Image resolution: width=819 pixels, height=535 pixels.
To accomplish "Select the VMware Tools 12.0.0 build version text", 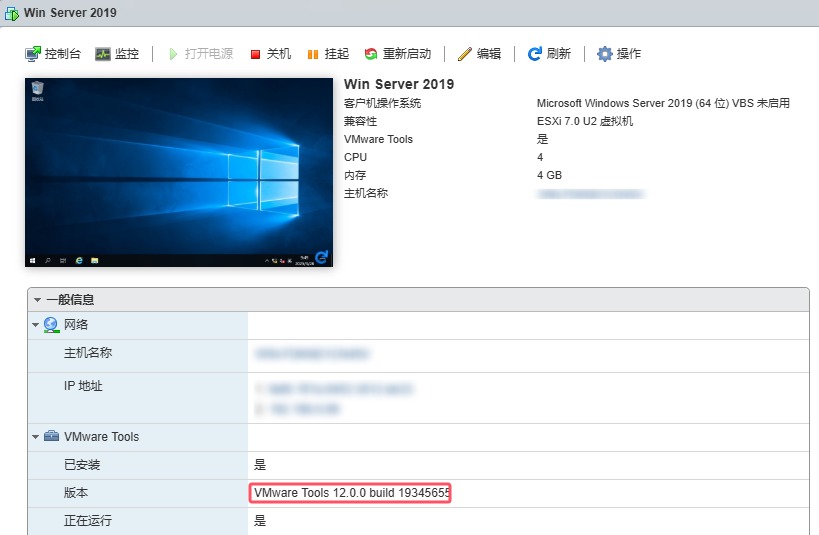I will [351, 493].
